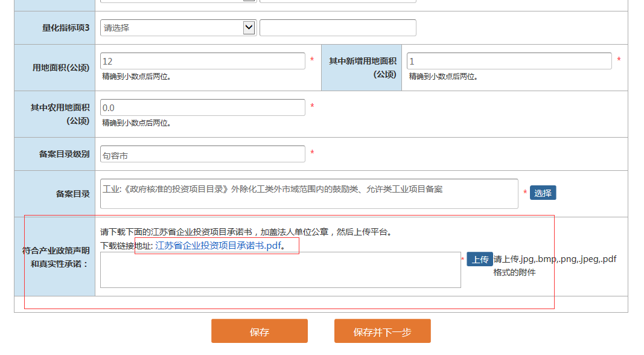Click the 用地面积(公顷) label
The image size is (644, 355).
(x=61, y=68)
